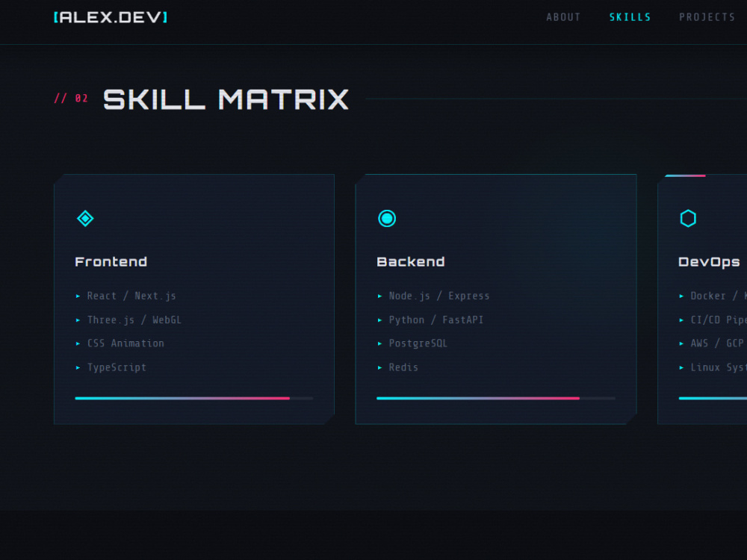
Task: Click the Frontend diamond icon
Action: coord(85,219)
